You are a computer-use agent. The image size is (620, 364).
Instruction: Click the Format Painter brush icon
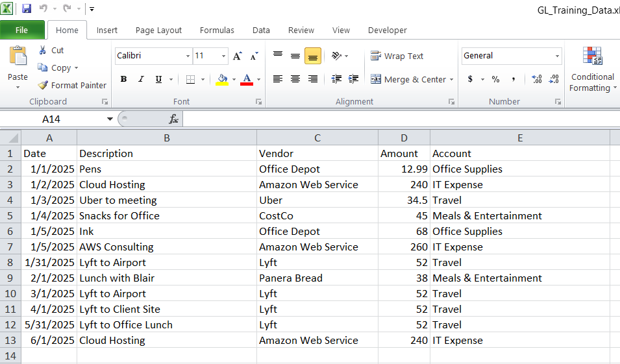coord(43,85)
